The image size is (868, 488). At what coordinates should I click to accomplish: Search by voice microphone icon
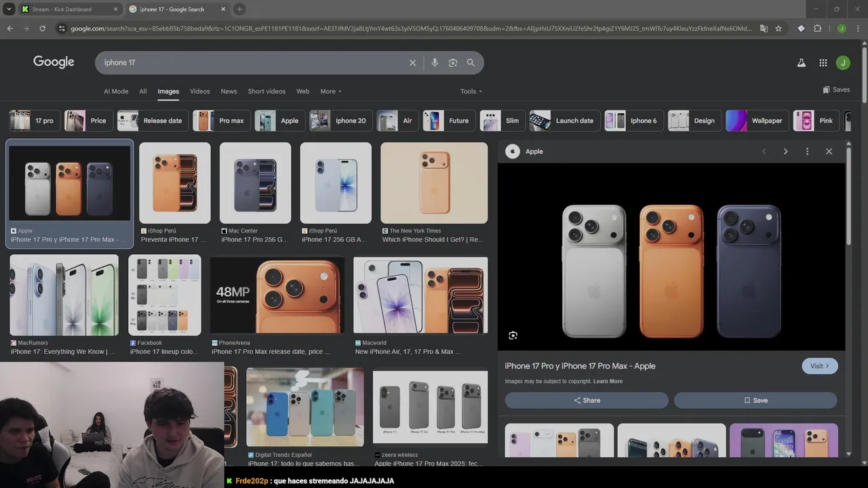(x=435, y=62)
